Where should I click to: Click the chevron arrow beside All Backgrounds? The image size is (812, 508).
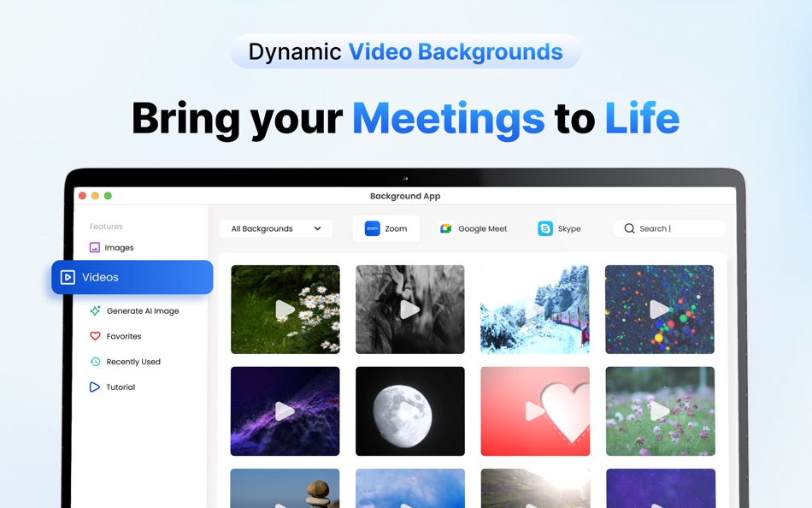tap(317, 228)
